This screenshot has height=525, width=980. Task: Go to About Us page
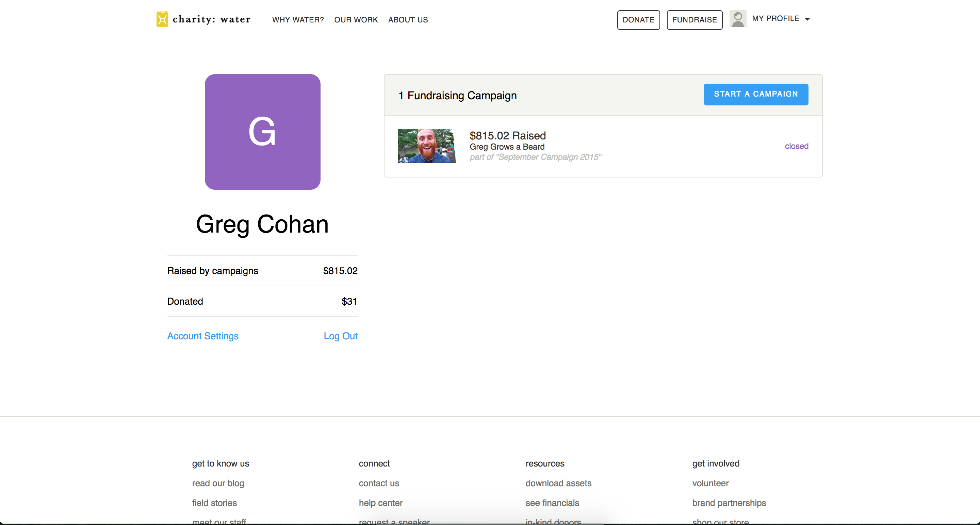point(408,20)
